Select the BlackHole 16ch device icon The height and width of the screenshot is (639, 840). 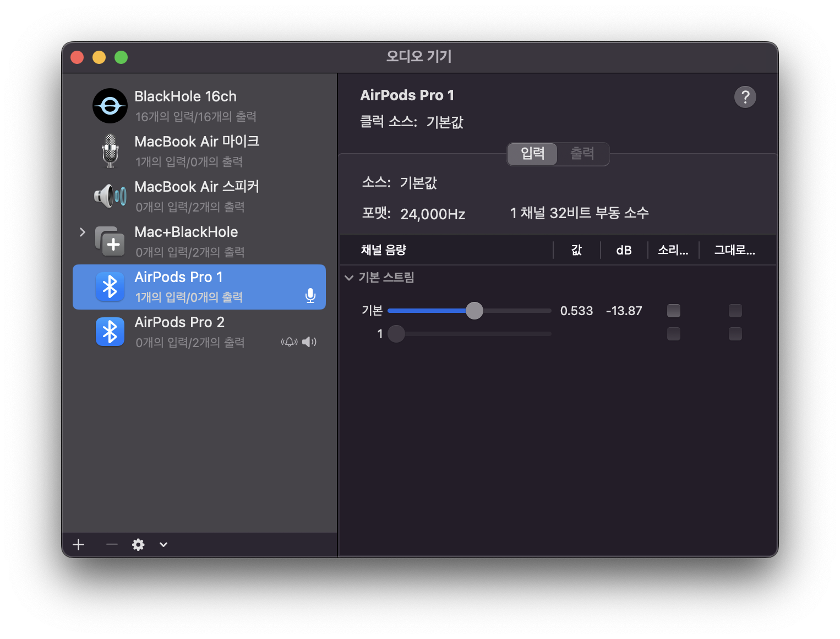click(x=110, y=106)
